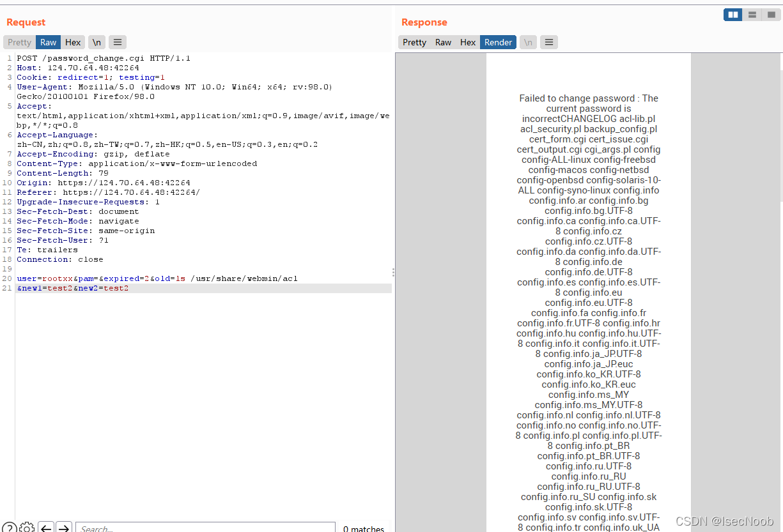The image size is (783, 532).
Task: Toggle Request newline \n display button
Action: coord(97,42)
